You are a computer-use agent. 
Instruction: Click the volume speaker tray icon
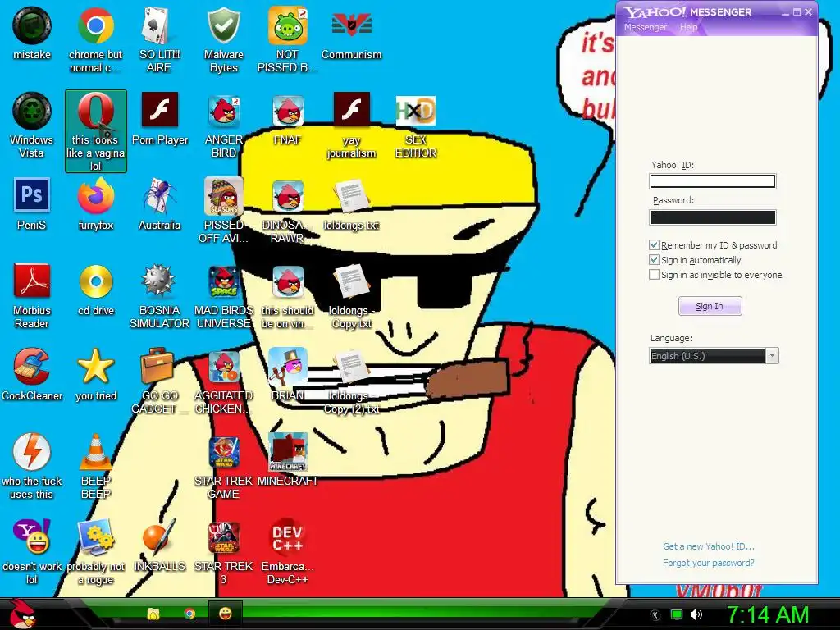point(696,615)
